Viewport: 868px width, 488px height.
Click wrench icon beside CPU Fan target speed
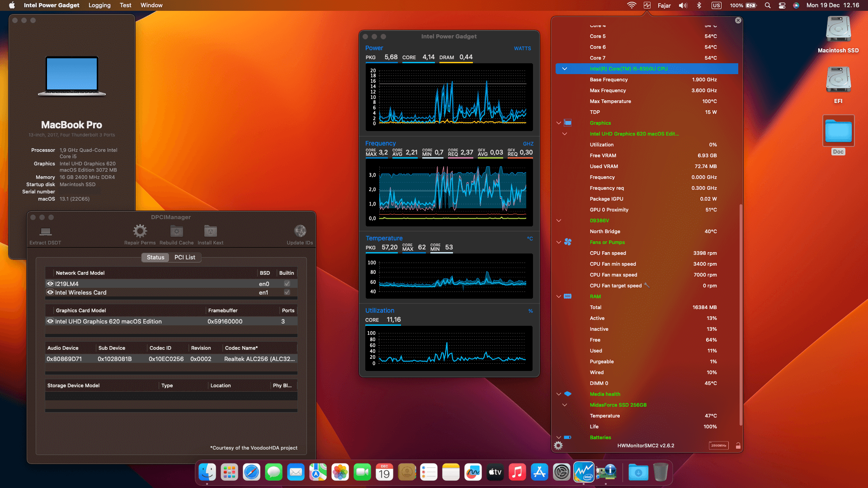(647, 285)
